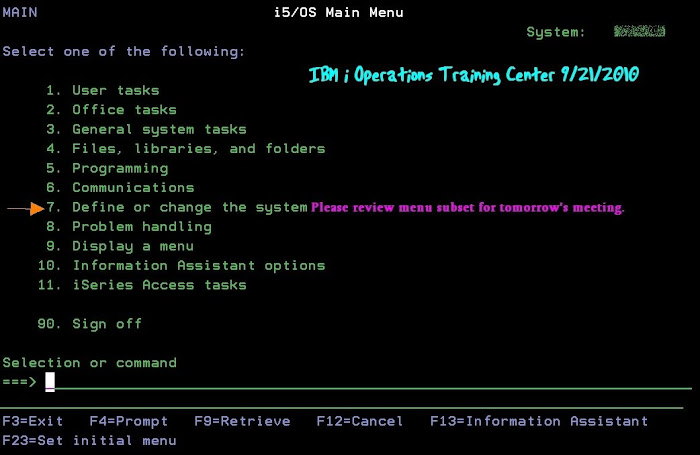Click the i5/OS Main Menu title

point(339,13)
